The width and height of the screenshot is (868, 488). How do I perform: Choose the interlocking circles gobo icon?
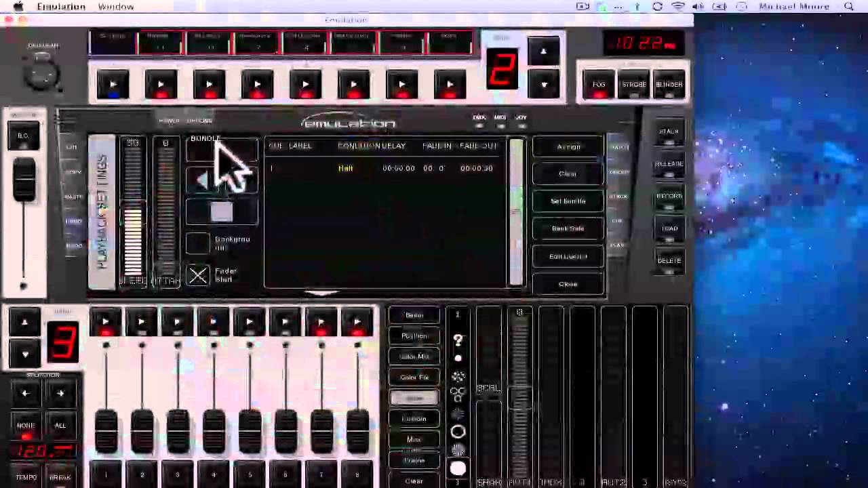tap(458, 393)
